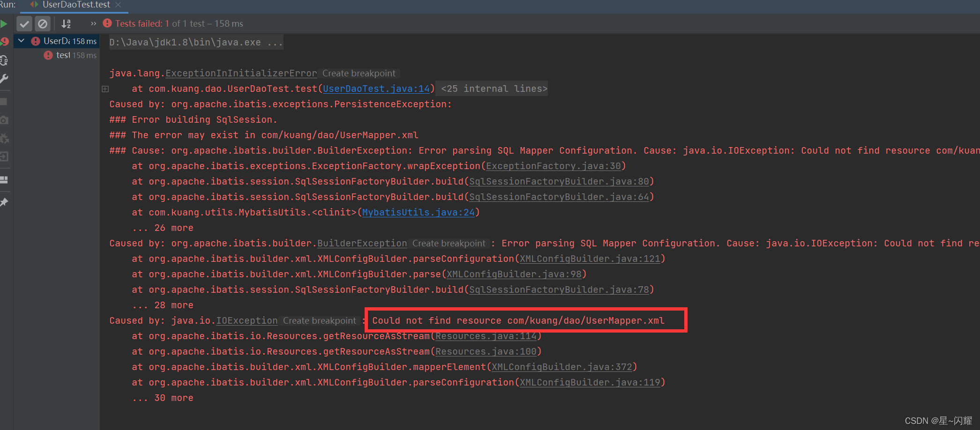Create breakpoint for IOException
This screenshot has width=980, height=430.
(320, 321)
